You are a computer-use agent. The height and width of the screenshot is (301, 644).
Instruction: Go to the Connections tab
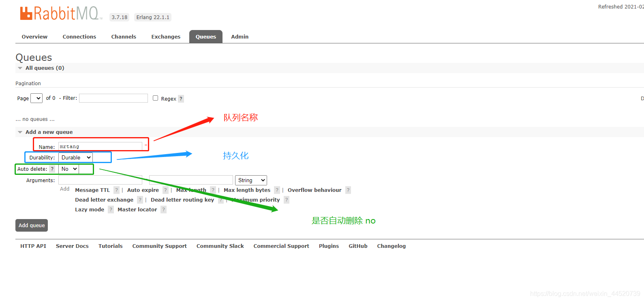(x=79, y=37)
